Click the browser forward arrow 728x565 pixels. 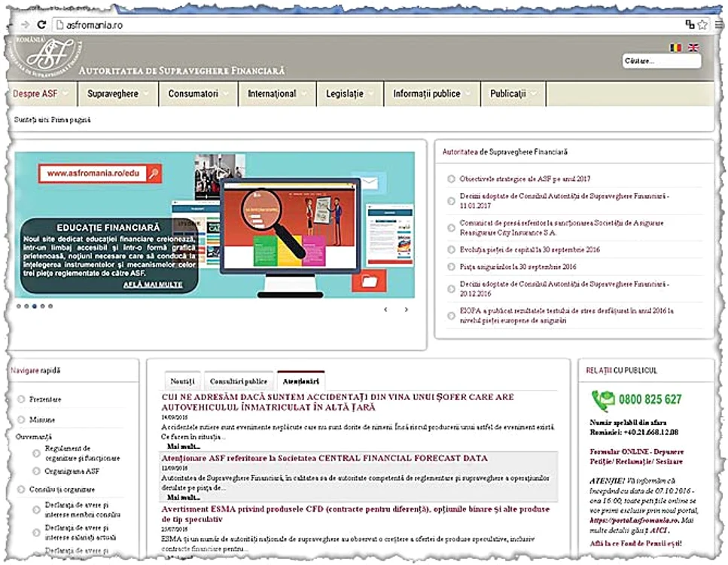[x=26, y=25]
